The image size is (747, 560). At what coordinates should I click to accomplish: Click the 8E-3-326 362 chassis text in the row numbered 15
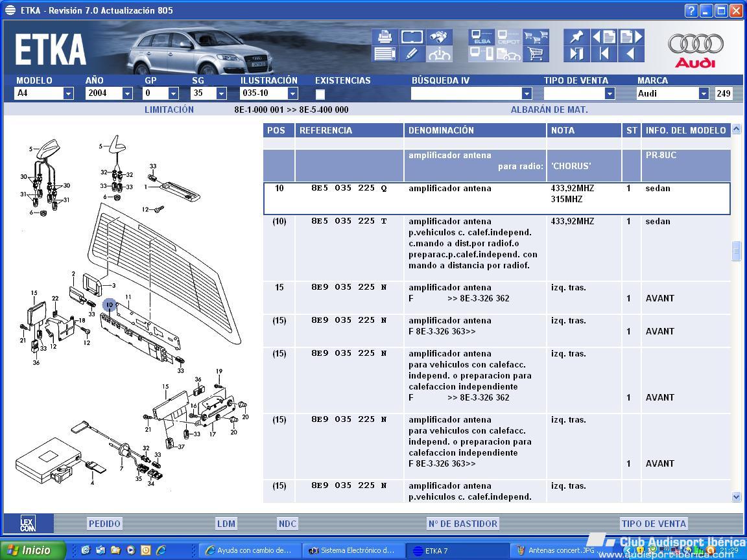pyautogui.click(x=484, y=299)
